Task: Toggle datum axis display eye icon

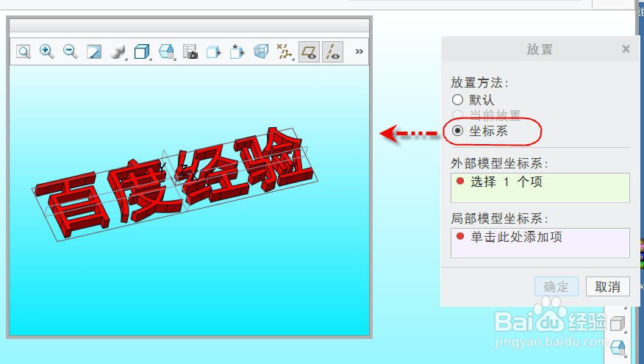Action: tap(332, 51)
